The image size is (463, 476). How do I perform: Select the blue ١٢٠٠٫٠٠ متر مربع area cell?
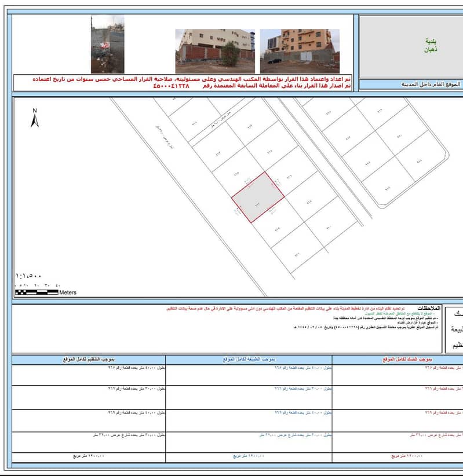tap(249, 457)
